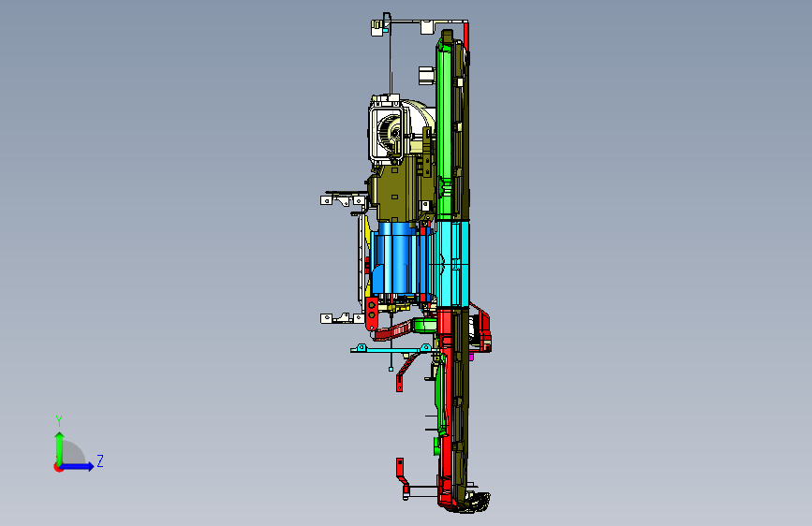Screen dimensions: 812x526
Task: Pick the cyan horizontal bracket bar
Action: pos(392,349)
